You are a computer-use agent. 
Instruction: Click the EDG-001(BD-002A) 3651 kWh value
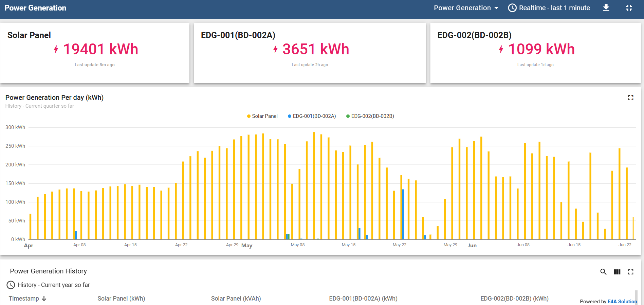coord(316,49)
